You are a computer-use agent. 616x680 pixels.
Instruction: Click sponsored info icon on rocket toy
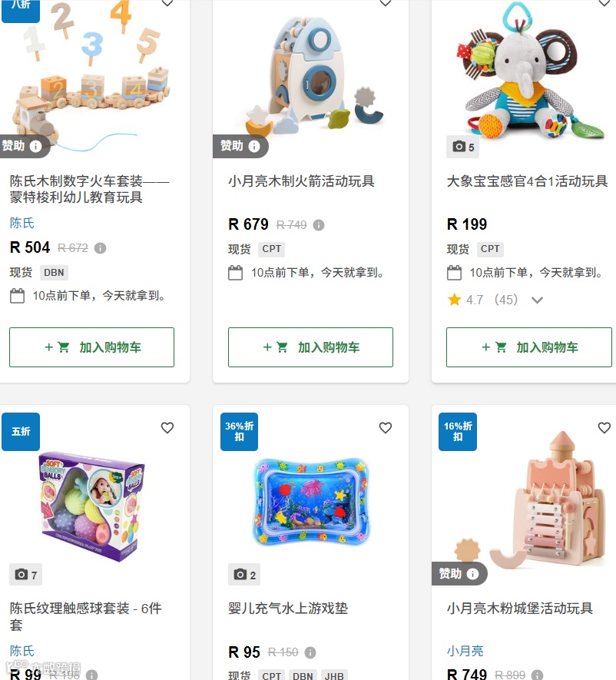pos(254,146)
